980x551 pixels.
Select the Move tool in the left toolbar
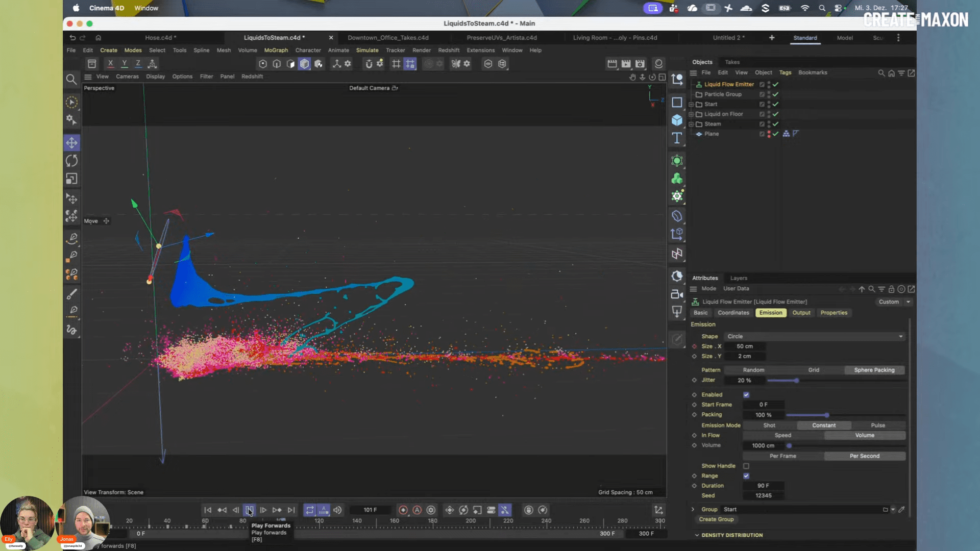[x=71, y=143]
